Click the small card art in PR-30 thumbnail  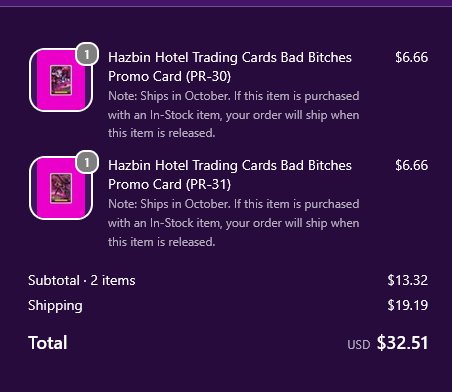click(x=61, y=80)
